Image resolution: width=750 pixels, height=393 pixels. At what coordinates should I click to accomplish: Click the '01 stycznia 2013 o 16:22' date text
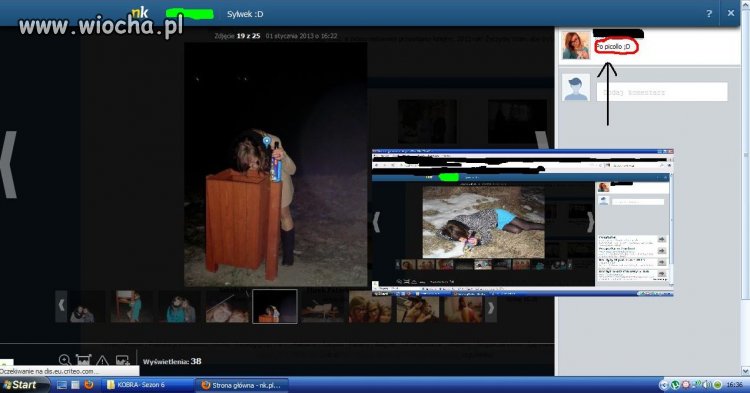pyautogui.click(x=301, y=36)
